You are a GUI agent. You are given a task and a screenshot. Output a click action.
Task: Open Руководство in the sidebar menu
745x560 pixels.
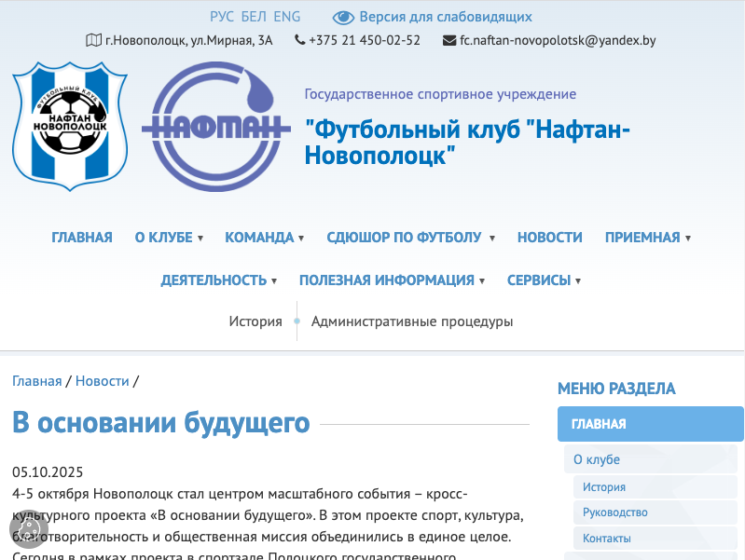pos(655,512)
